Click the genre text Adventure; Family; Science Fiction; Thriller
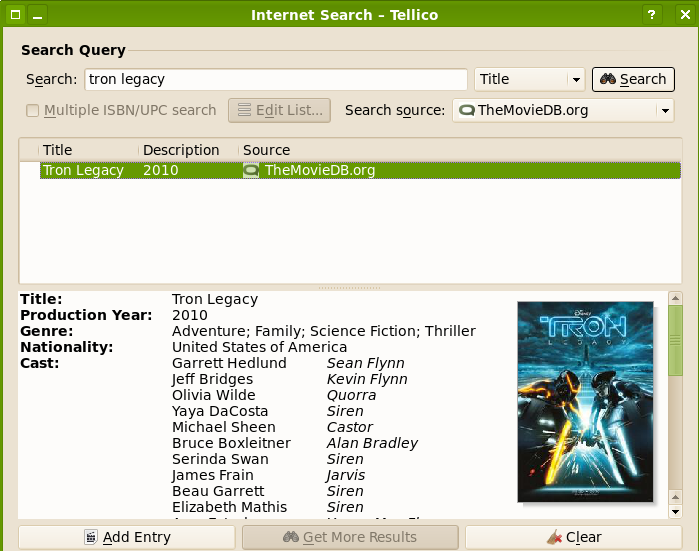The image size is (699, 551). click(324, 331)
